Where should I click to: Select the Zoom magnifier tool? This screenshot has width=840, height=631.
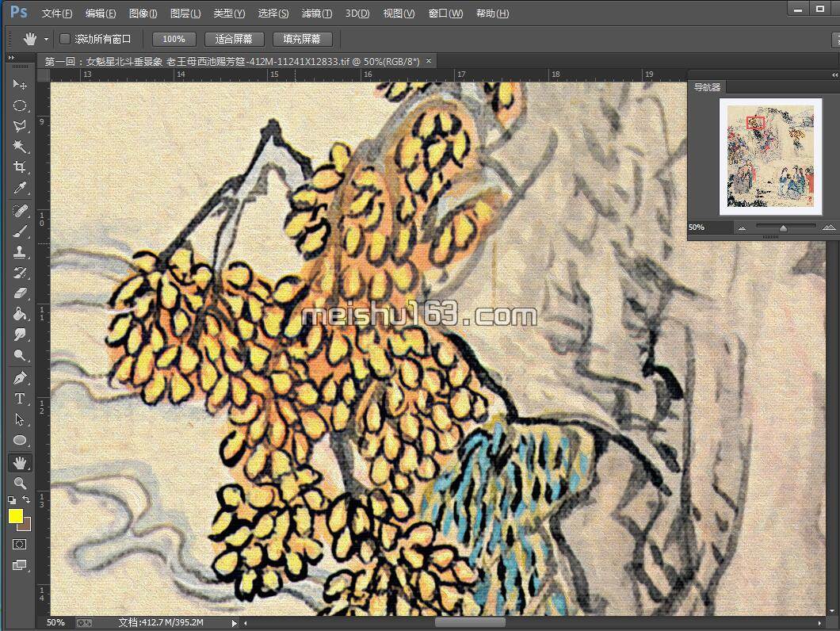(x=20, y=483)
